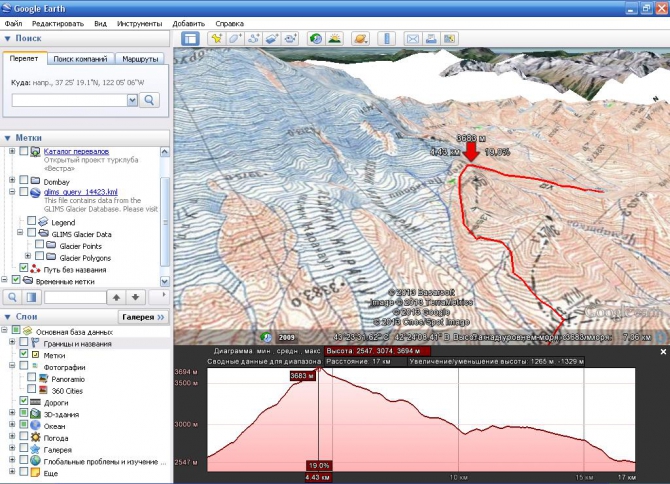This screenshot has width=670, height=484.
Task: Click the email envelope toolbar icon
Action: (412, 39)
